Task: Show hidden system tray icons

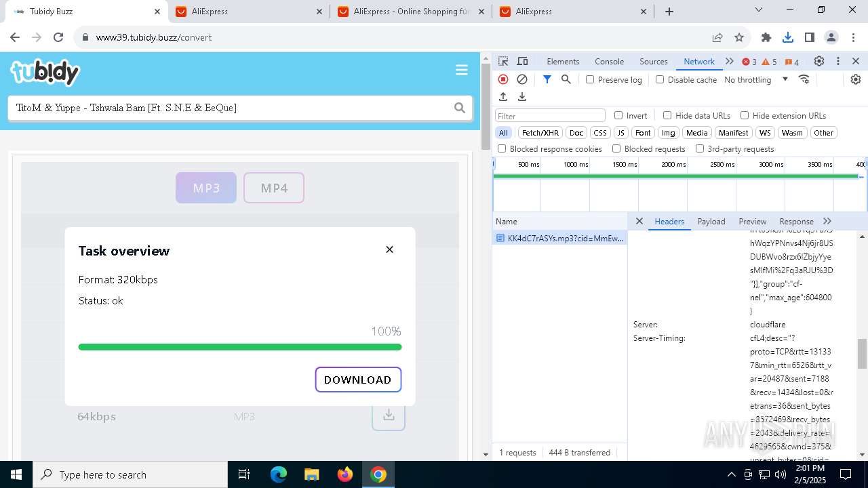Action: 731,474
